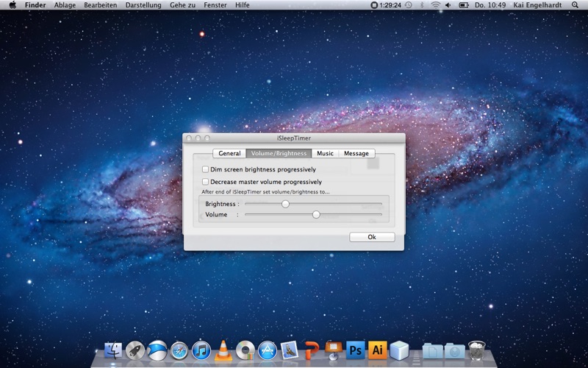Open the Gehe zu menu
The height and width of the screenshot is (368, 588).
point(182,5)
